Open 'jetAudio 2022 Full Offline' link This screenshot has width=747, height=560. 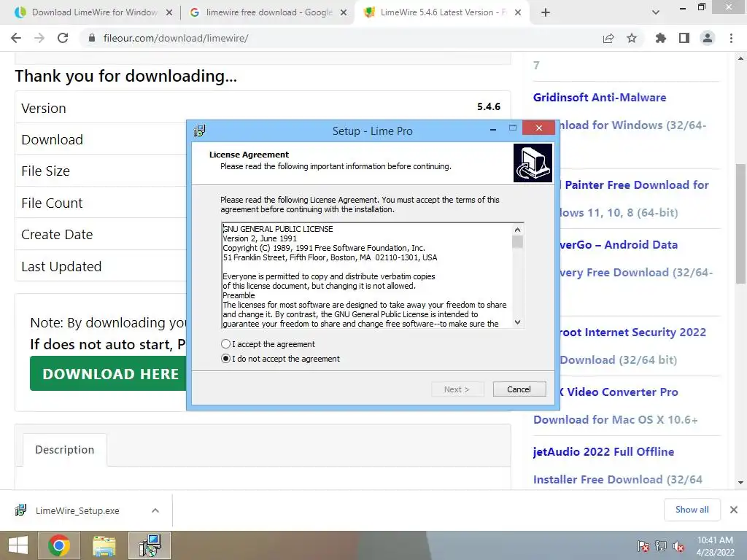coord(603,451)
